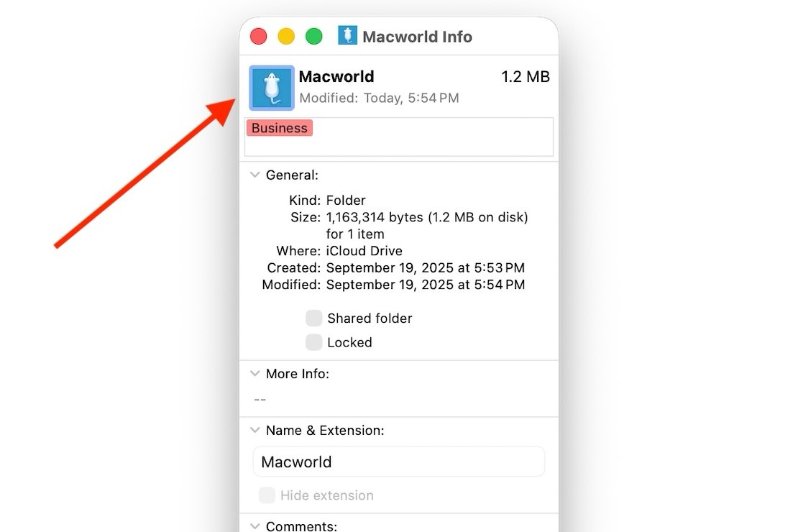
Task: Click the small folder icon in title bar
Action: [347, 36]
